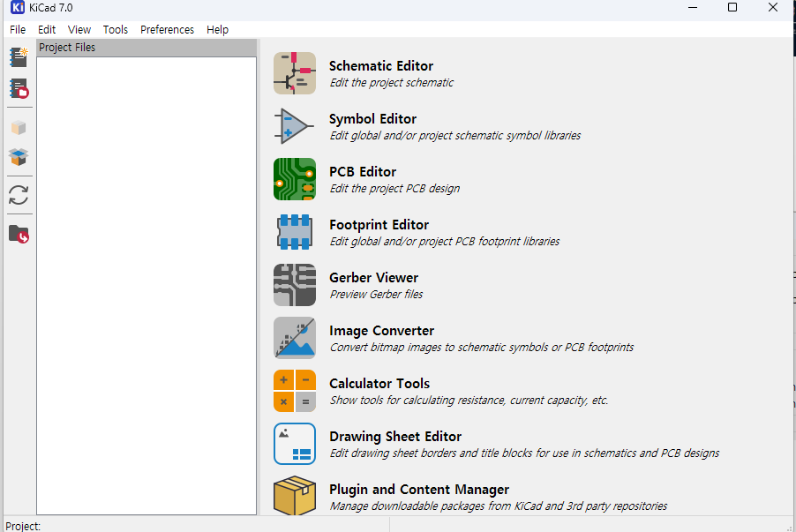Click "Edit the project schematic" description

(392, 83)
